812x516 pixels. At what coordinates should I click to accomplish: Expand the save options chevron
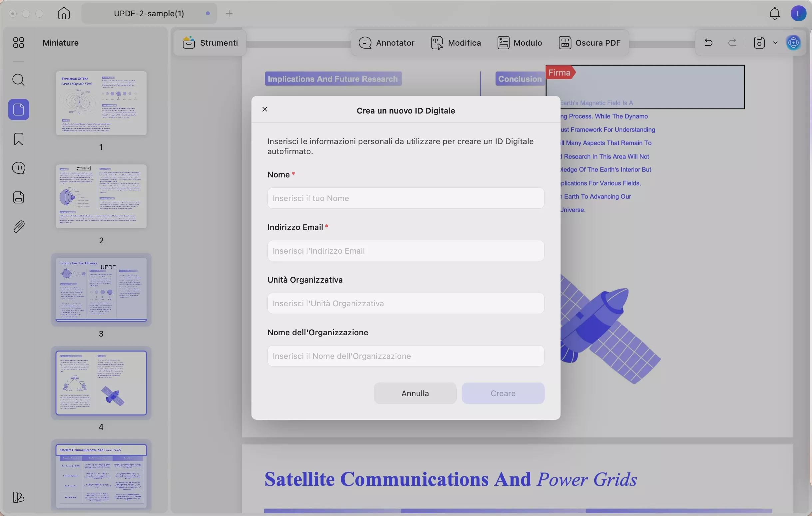click(775, 43)
